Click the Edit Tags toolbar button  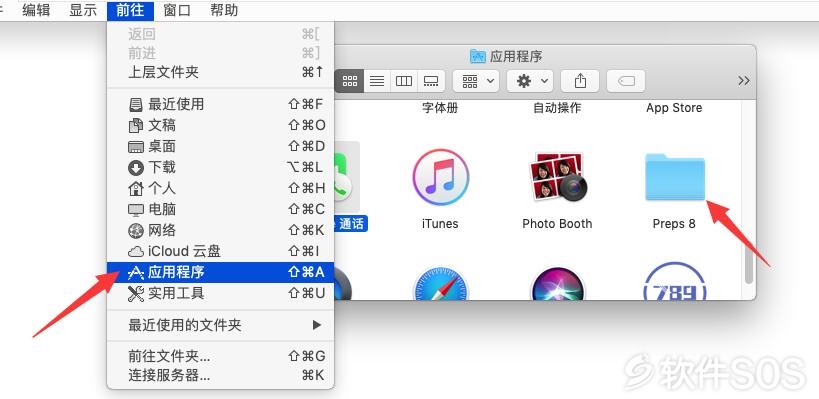tap(626, 81)
